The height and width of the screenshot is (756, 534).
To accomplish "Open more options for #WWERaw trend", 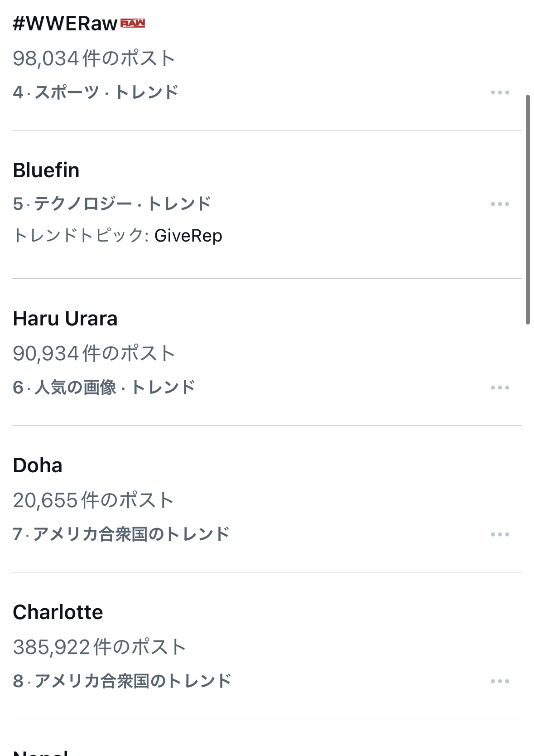I will pos(500,92).
